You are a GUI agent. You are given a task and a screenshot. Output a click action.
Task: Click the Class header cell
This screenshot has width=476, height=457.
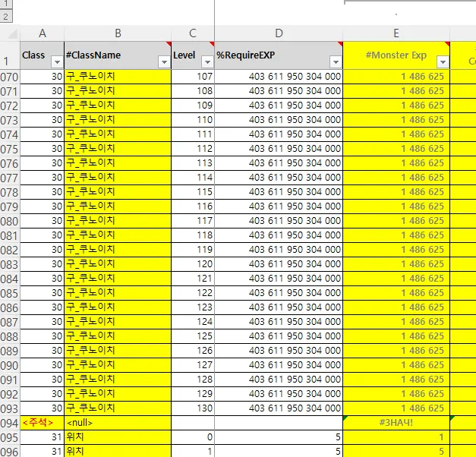(x=43, y=55)
